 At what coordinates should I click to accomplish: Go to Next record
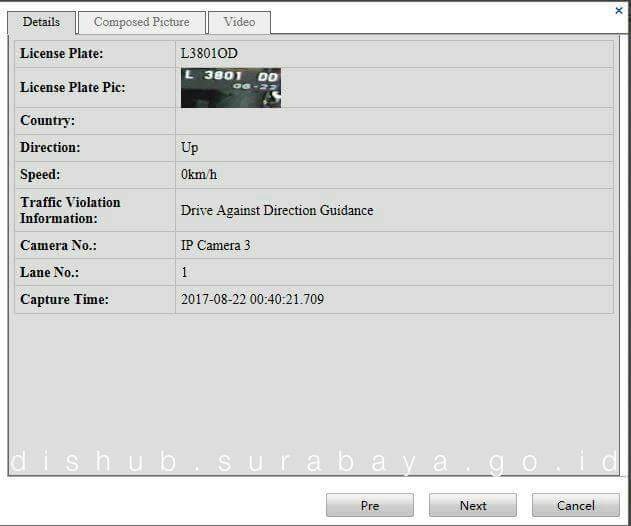[x=473, y=505]
